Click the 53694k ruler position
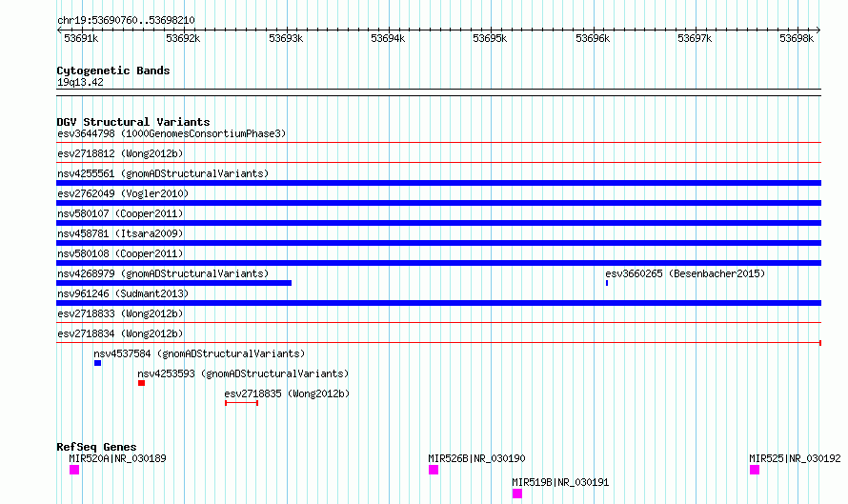Image resolution: width=848 pixels, height=504 pixels. point(388,38)
